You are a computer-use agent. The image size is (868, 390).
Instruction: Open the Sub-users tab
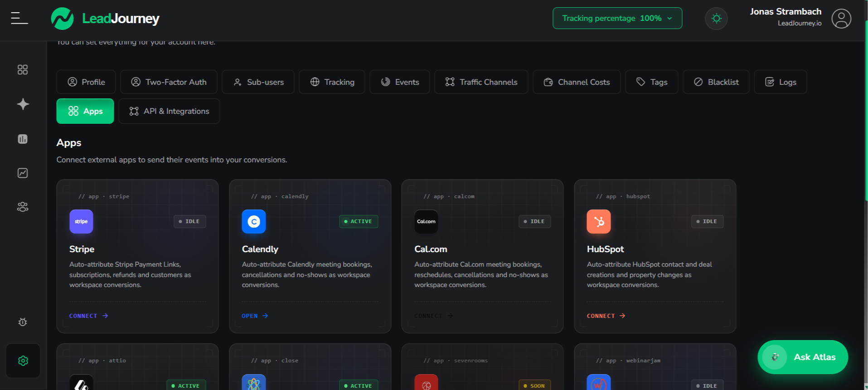tap(258, 82)
